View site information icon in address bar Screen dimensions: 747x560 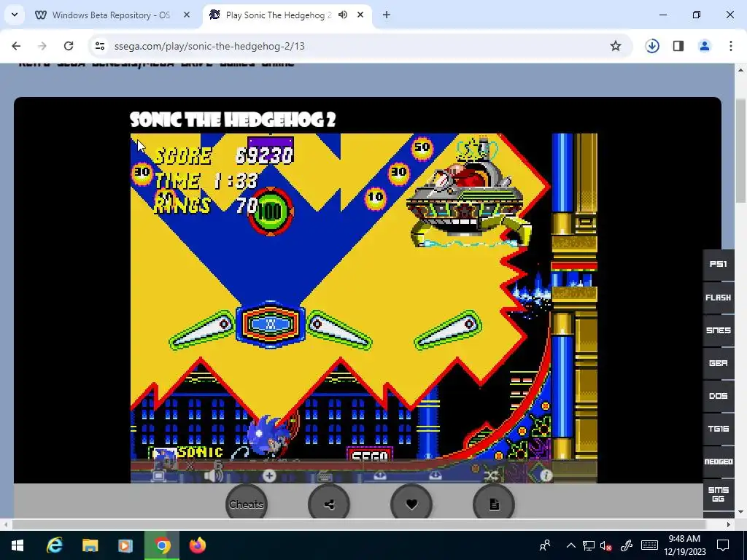(x=99, y=46)
